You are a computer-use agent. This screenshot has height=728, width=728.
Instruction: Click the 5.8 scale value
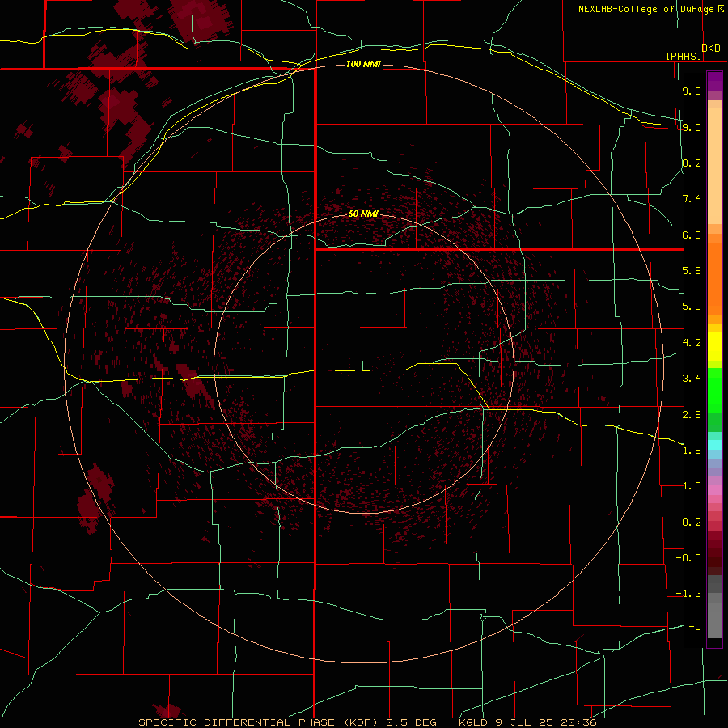point(692,271)
